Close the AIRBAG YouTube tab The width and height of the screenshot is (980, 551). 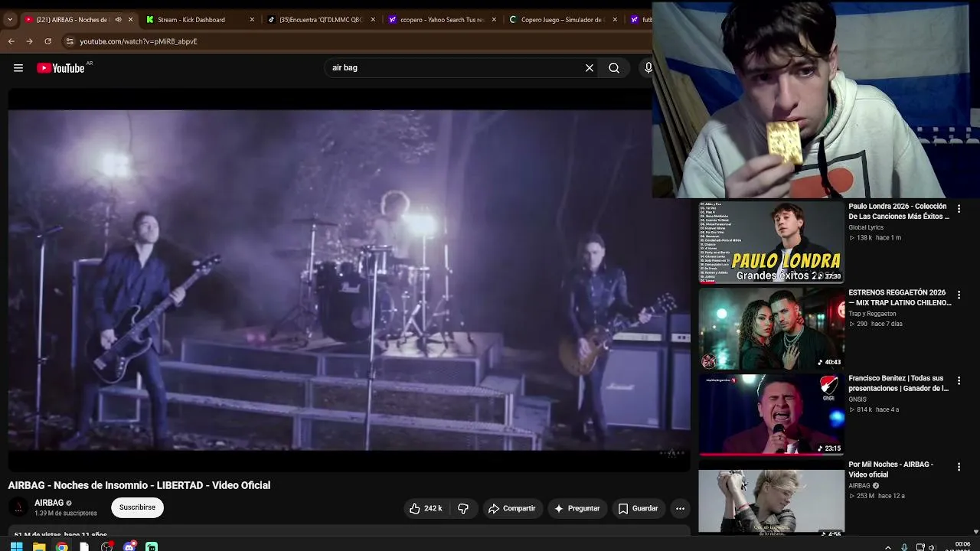pos(131,20)
